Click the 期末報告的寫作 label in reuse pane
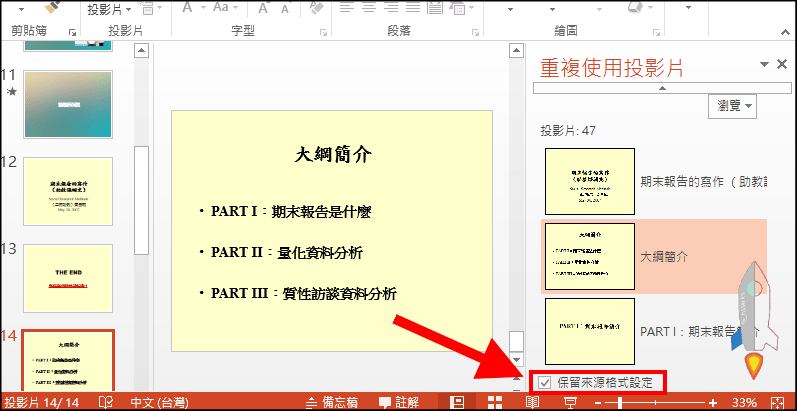Viewport: 797px width, 411px height. click(x=704, y=182)
